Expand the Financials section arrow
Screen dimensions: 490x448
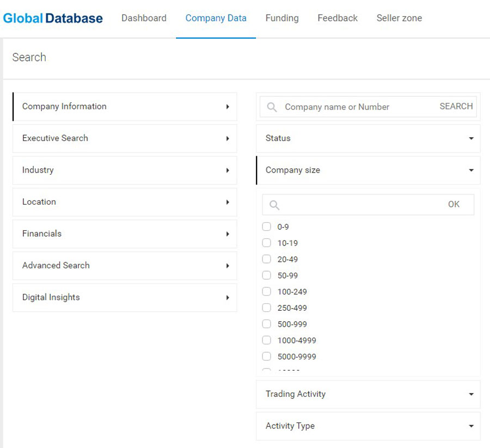pyautogui.click(x=228, y=234)
